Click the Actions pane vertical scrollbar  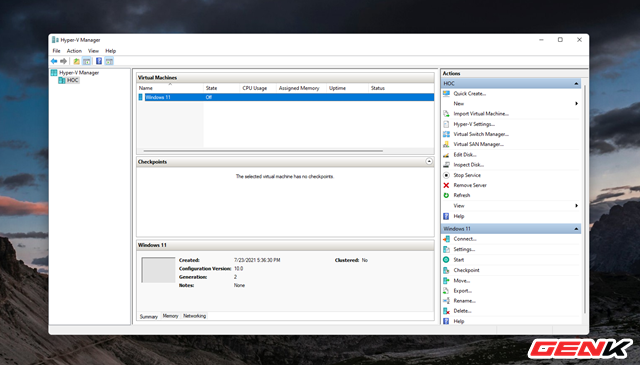coord(584,199)
